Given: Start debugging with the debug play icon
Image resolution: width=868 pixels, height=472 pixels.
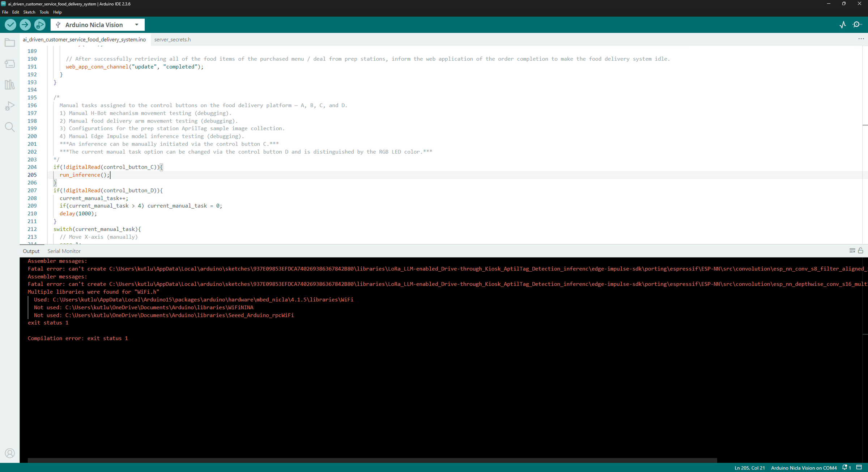Looking at the screenshot, I should pyautogui.click(x=40, y=25).
